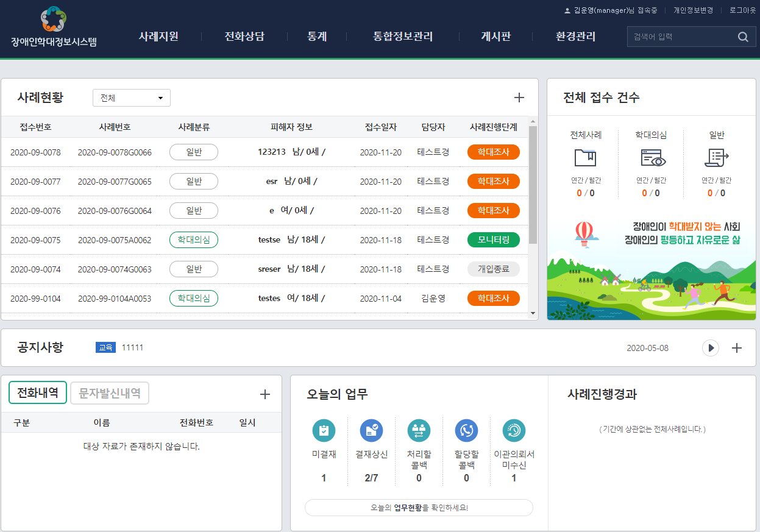This screenshot has width=760, height=532.
Task: Click the search magnifier icon
Action: (742, 37)
